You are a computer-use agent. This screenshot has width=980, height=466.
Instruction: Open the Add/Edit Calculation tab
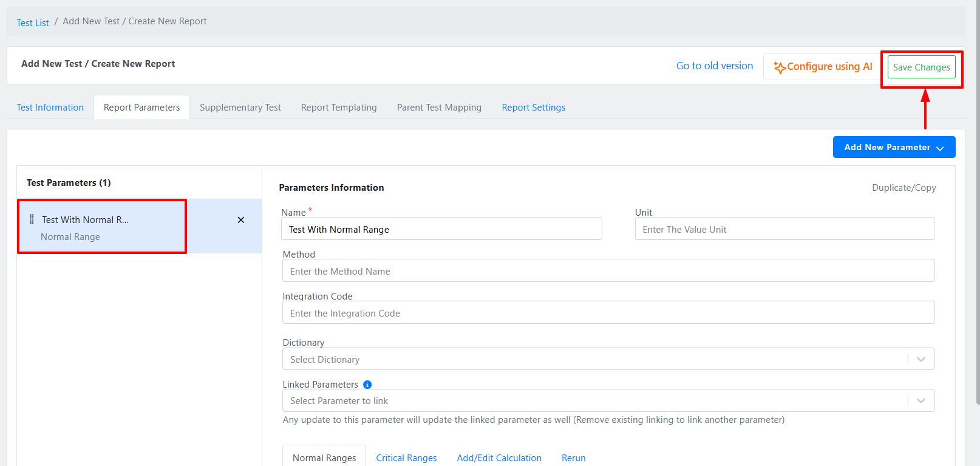click(499, 458)
